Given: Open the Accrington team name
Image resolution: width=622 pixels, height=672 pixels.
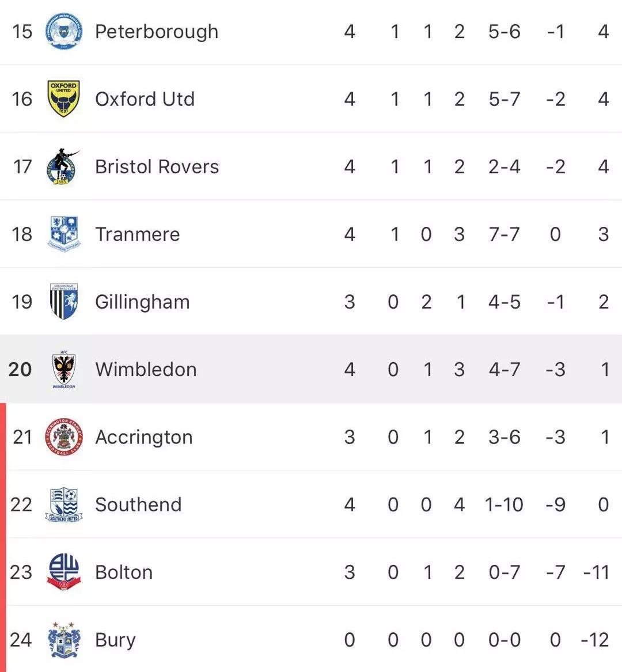Looking at the screenshot, I should coord(144,437).
